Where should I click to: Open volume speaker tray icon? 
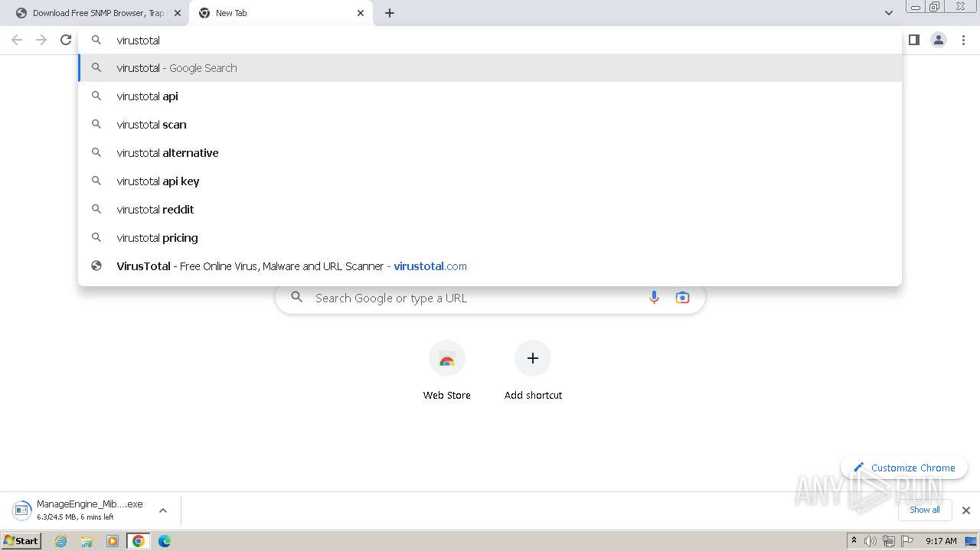coord(871,541)
